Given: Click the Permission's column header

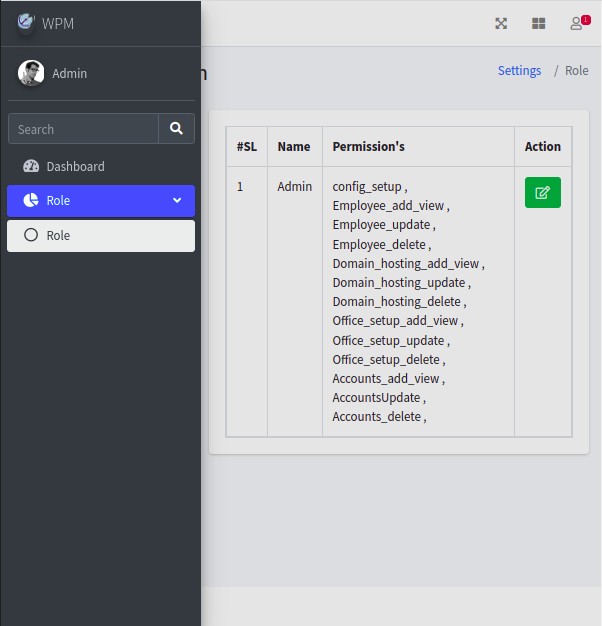Looking at the screenshot, I should click(x=368, y=147).
